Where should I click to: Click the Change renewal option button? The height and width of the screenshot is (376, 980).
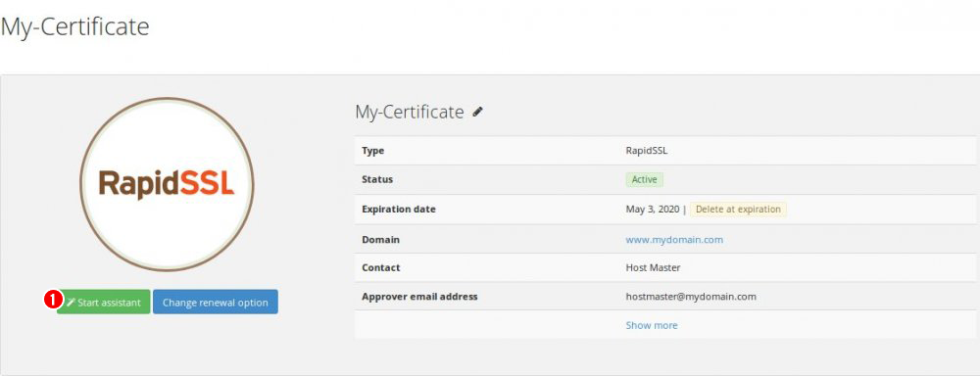tap(215, 303)
